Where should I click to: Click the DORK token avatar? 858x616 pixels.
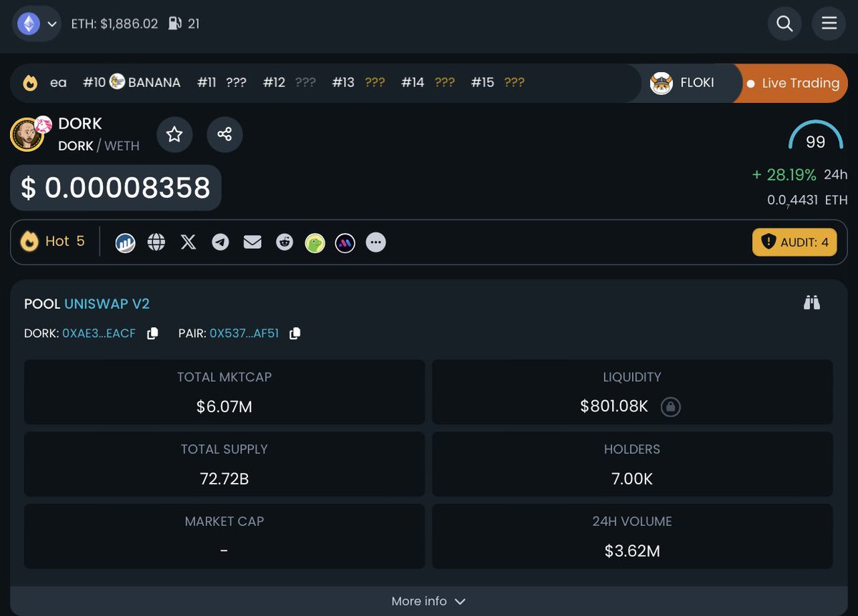[28, 134]
